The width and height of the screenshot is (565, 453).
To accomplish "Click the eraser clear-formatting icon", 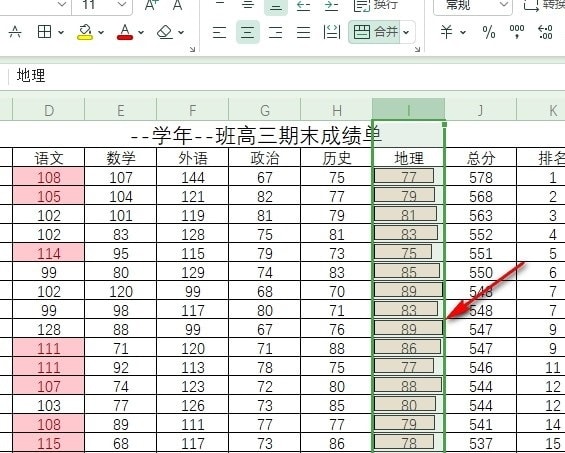I will click(165, 32).
